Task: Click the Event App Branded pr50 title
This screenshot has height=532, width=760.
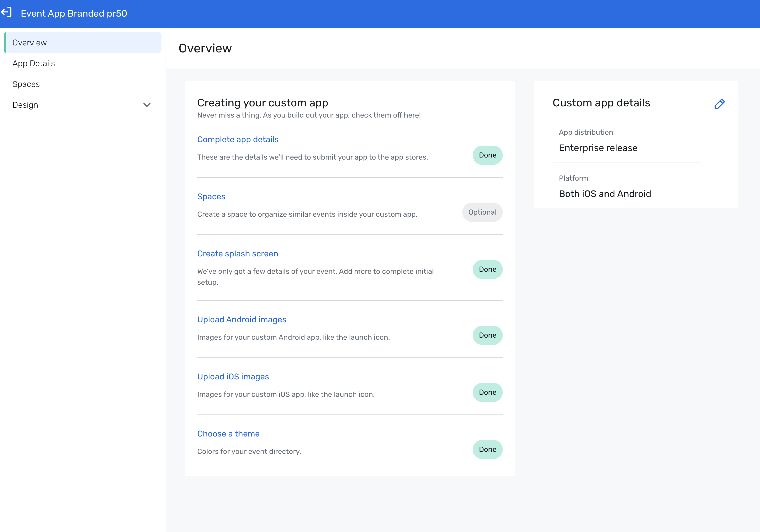Action: tap(74, 13)
